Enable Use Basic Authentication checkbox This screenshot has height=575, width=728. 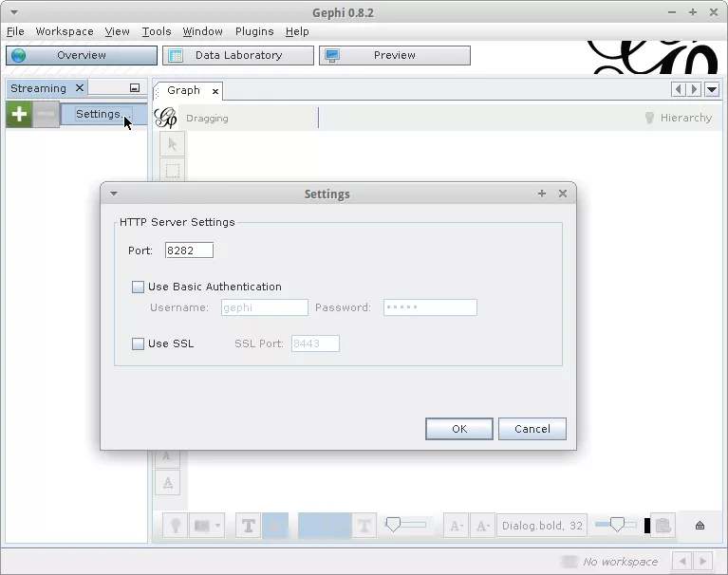click(138, 287)
